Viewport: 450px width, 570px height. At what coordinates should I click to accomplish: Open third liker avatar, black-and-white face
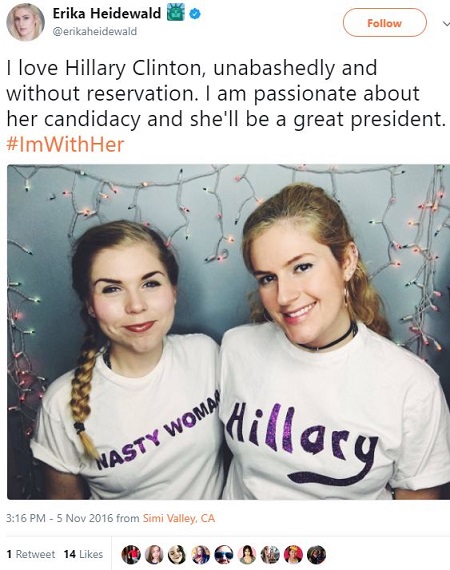177,554
